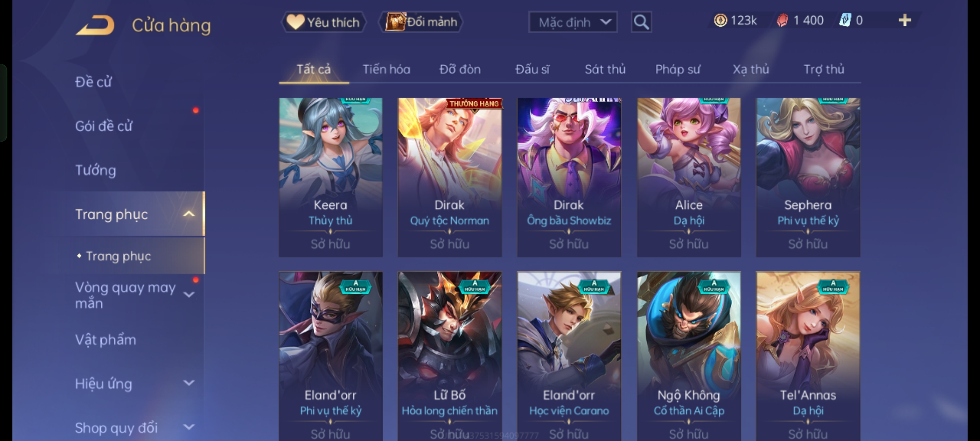Switch to the Pháp sư tab
This screenshot has height=441, width=980.
pyautogui.click(x=677, y=69)
